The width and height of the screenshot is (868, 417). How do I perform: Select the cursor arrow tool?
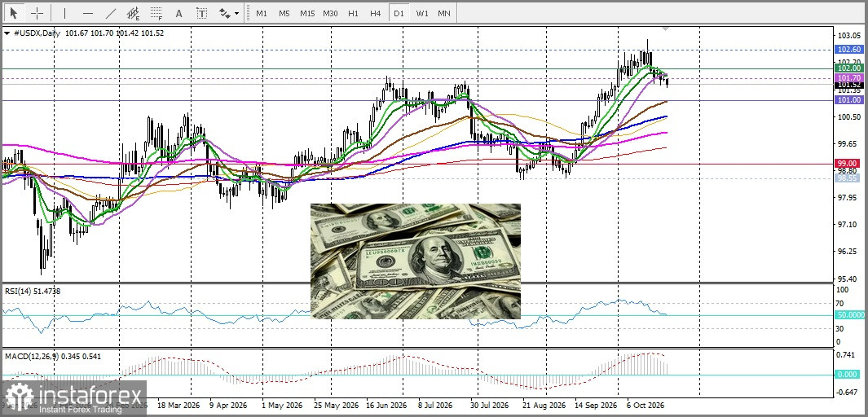click(14, 13)
